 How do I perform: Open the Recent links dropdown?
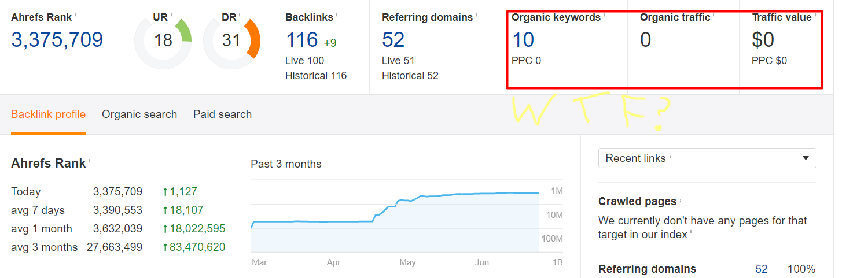[x=707, y=158]
